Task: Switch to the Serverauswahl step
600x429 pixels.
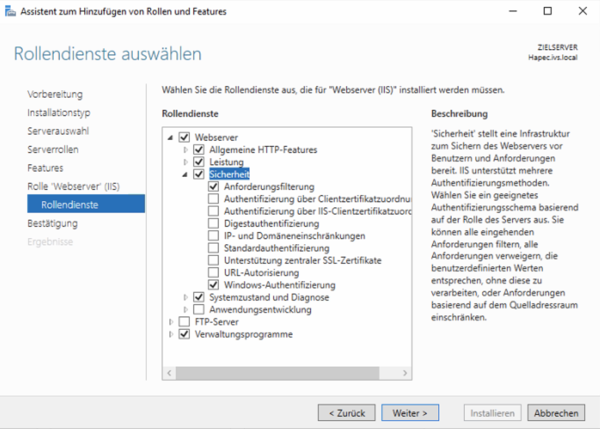Action: tap(58, 131)
